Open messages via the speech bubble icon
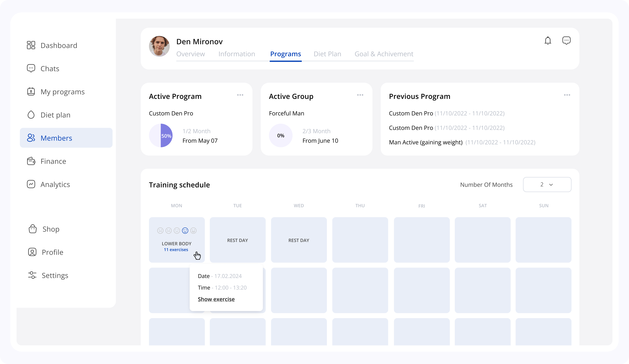629x364 pixels. [567, 40]
